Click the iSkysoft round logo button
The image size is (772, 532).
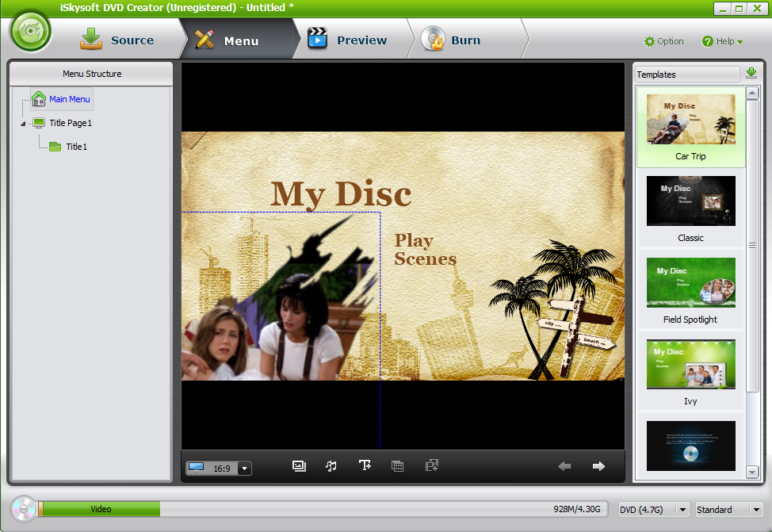tap(30, 33)
